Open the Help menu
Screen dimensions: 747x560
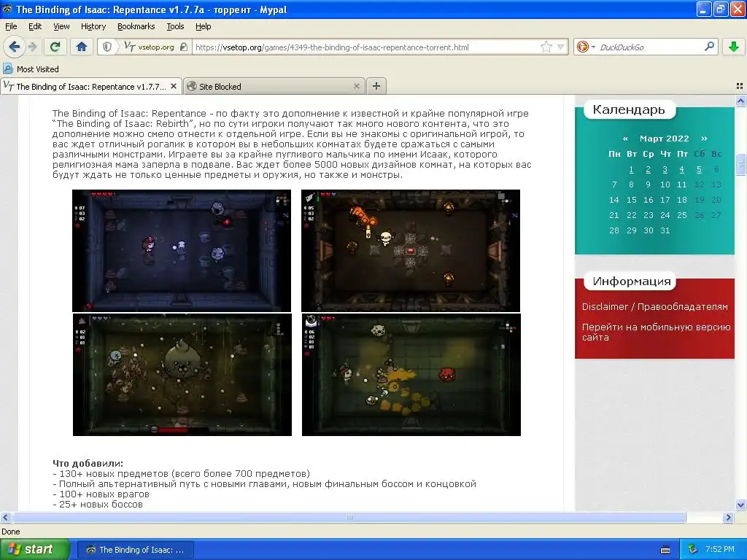(203, 26)
